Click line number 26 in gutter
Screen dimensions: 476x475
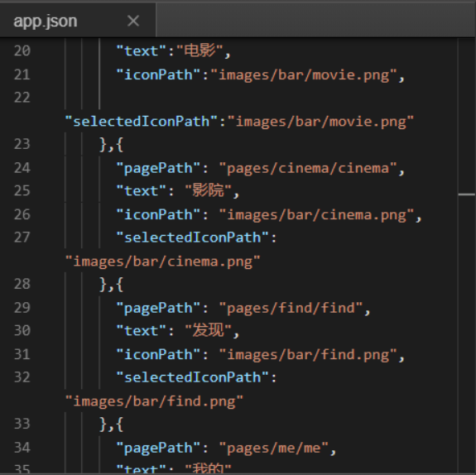[22, 214]
